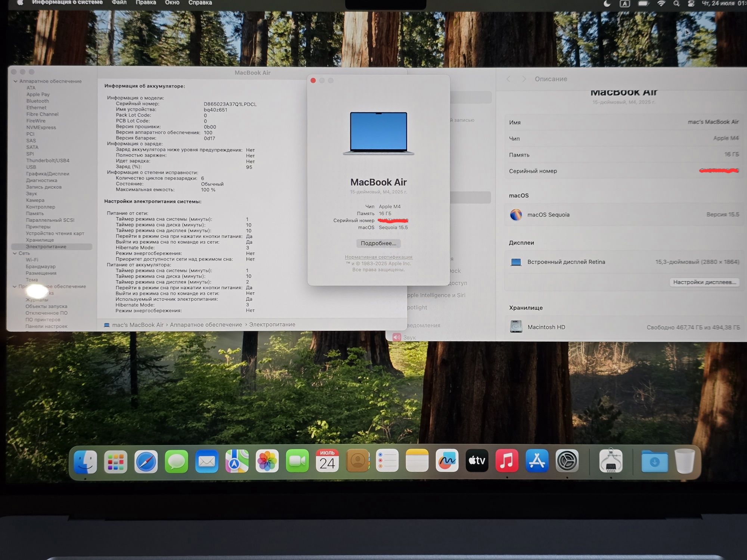Image resolution: width=747 pixels, height=560 pixels.
Task: Collapse the Аппаратное обеспечение section
Action: coord(15,81)
